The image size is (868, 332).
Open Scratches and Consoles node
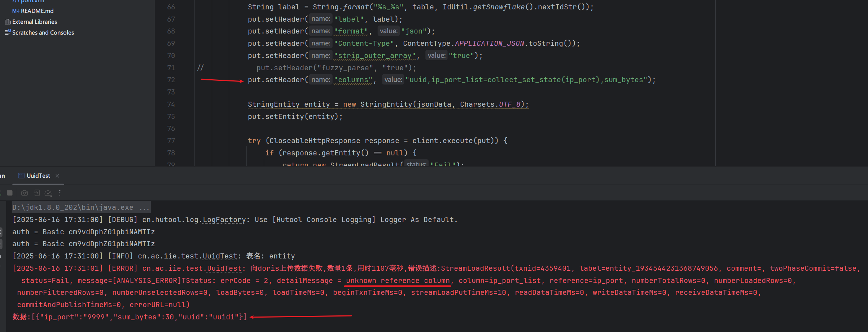(x=43, y=32)
